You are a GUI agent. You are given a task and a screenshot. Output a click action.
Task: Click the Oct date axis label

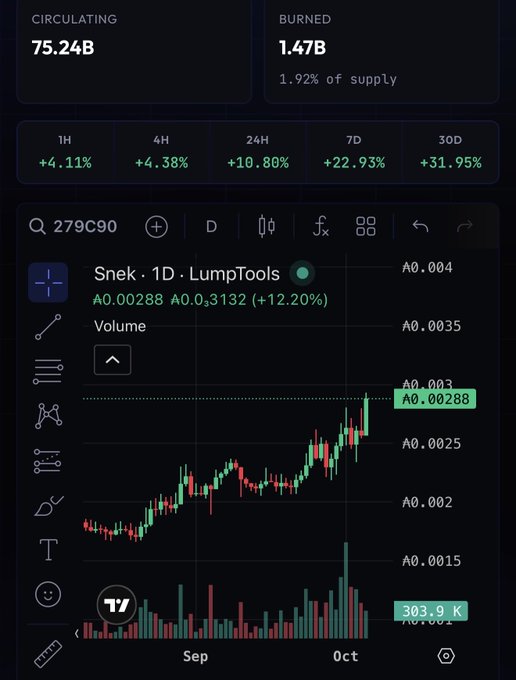coord(346,656)
